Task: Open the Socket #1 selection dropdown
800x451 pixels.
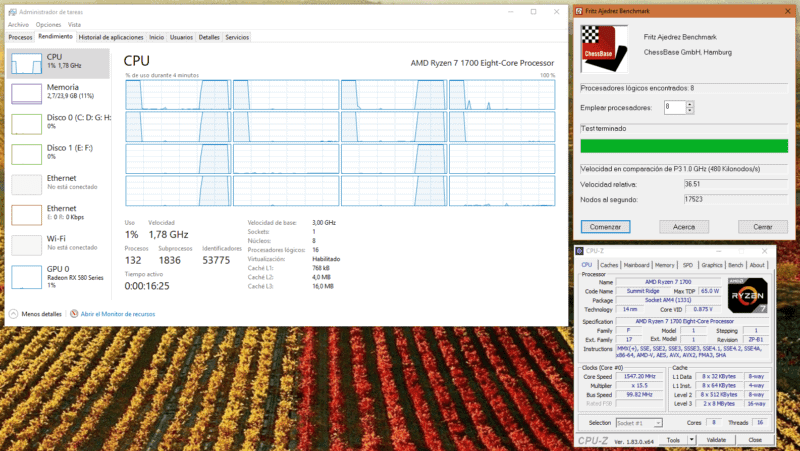Action: (639, 423)
